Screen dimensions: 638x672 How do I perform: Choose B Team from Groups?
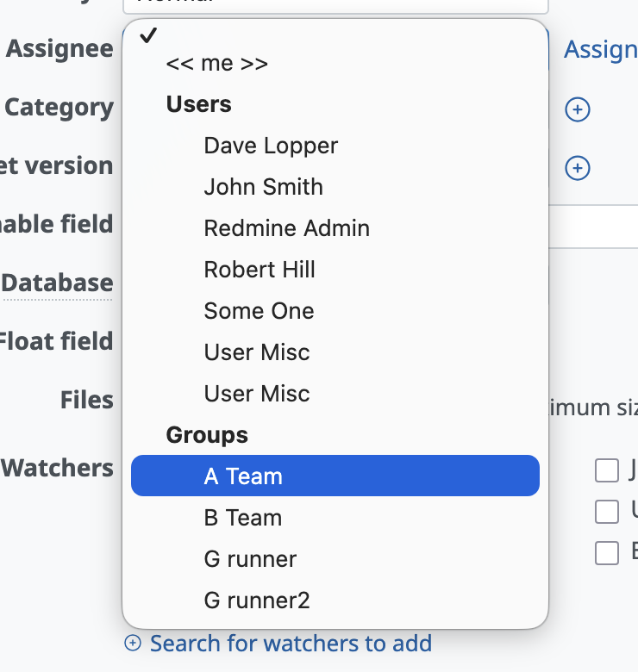click(x=242, y=518)
